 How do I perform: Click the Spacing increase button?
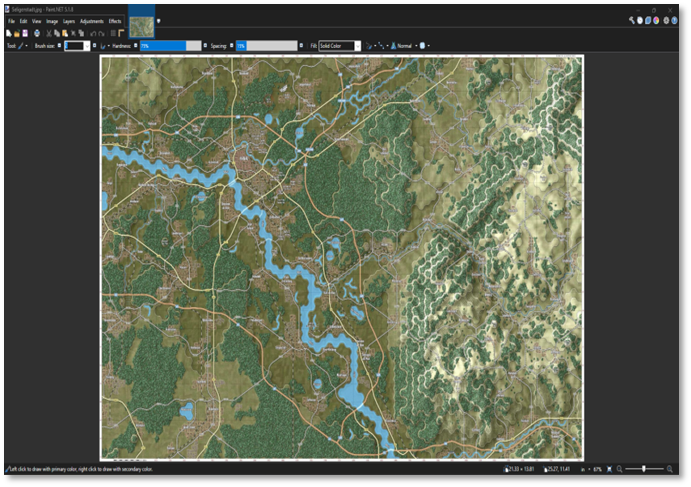[x=303, y=46]
